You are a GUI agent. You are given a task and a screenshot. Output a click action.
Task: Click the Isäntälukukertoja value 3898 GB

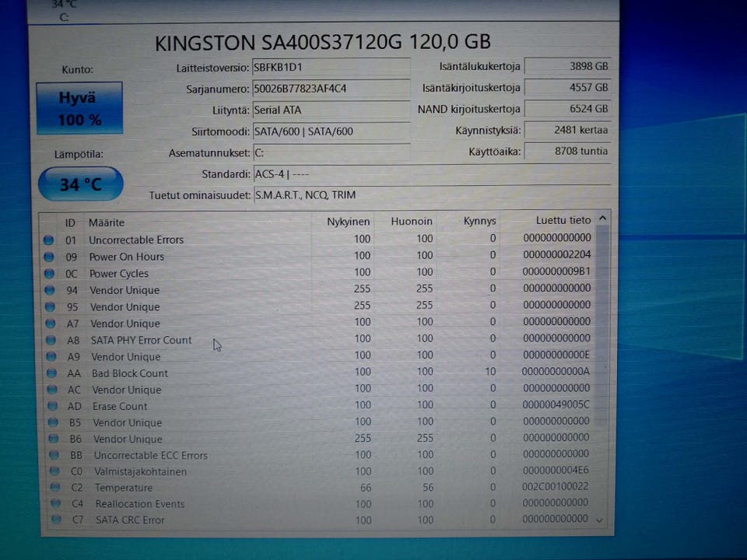click(567, 66)
